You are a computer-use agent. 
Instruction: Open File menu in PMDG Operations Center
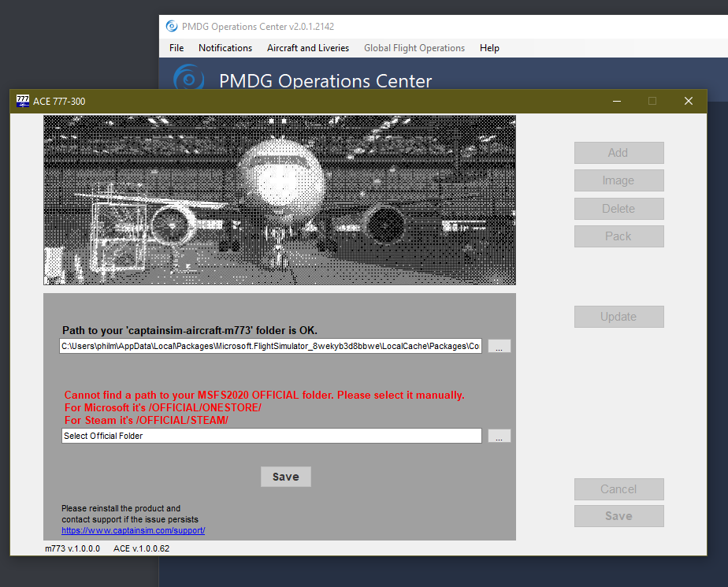pos(176,48)
